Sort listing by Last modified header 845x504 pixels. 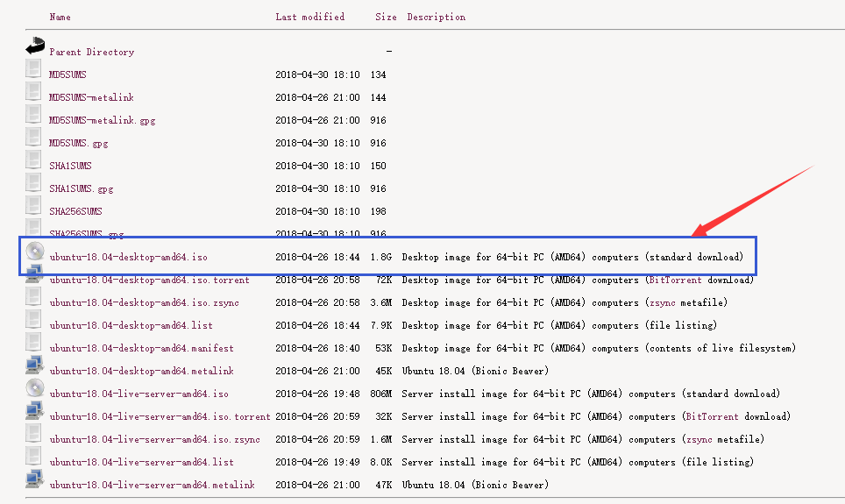pos(310,18)
